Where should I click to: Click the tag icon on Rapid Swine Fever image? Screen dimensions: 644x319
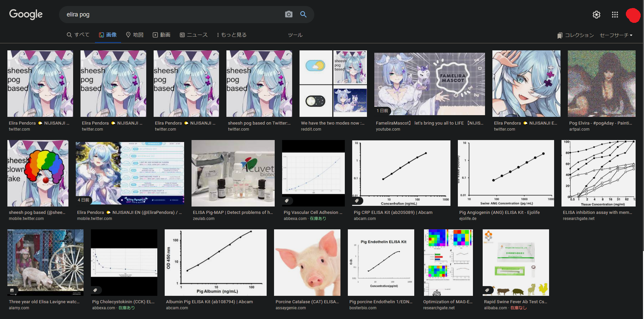pyautogui.click(x=487, y=290)
